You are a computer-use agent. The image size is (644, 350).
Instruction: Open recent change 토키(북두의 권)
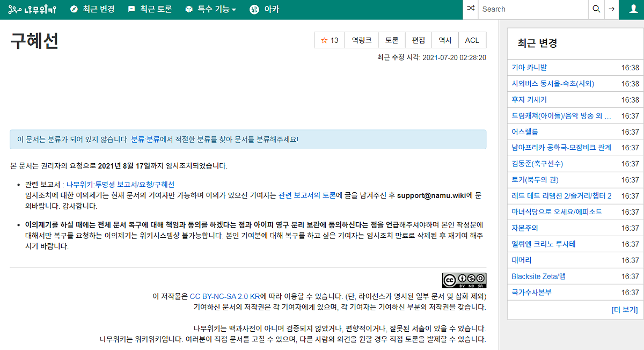(x=535, y=180)
